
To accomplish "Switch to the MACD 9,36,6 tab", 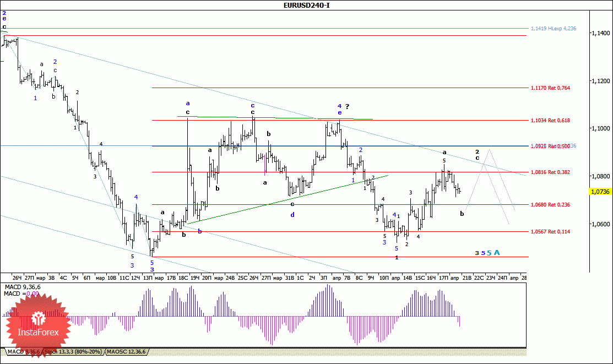I will click(24, 352).
